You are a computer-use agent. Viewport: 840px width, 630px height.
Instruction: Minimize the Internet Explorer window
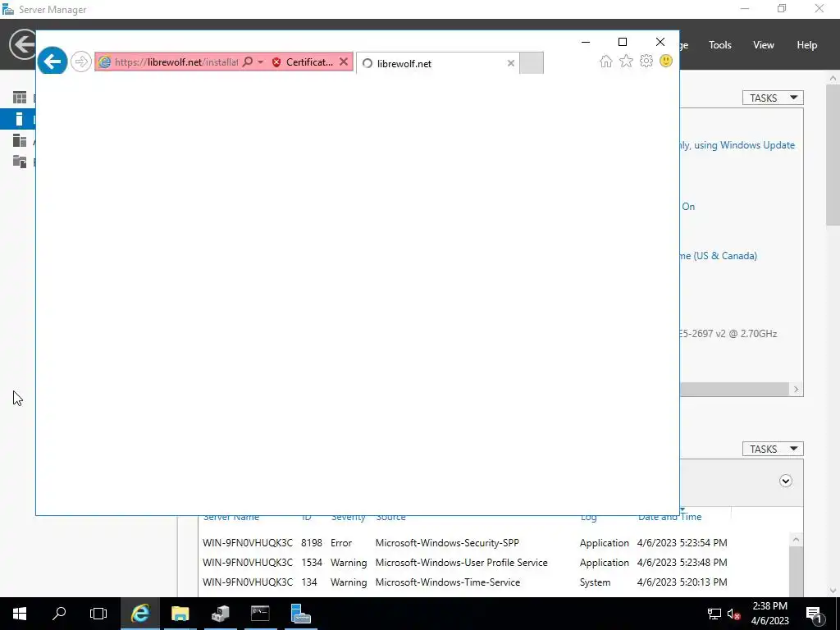(x=586, y=42)
